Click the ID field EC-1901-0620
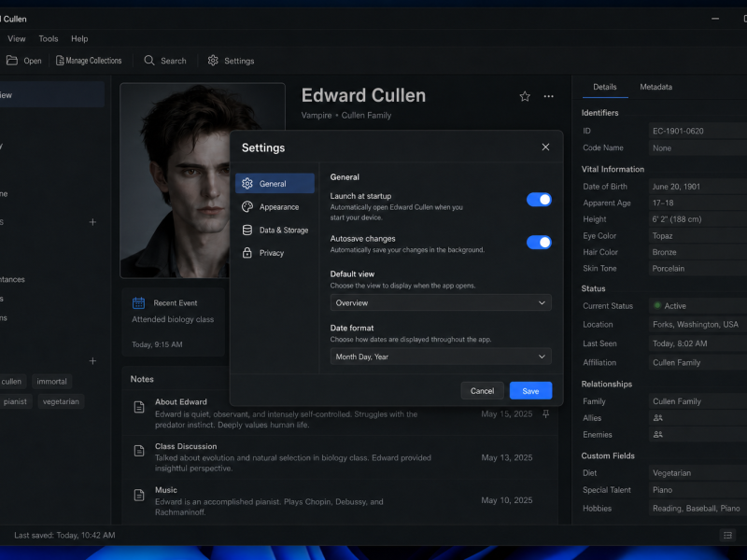The height and width of the screenshot is (560, 747). point(698,131)
